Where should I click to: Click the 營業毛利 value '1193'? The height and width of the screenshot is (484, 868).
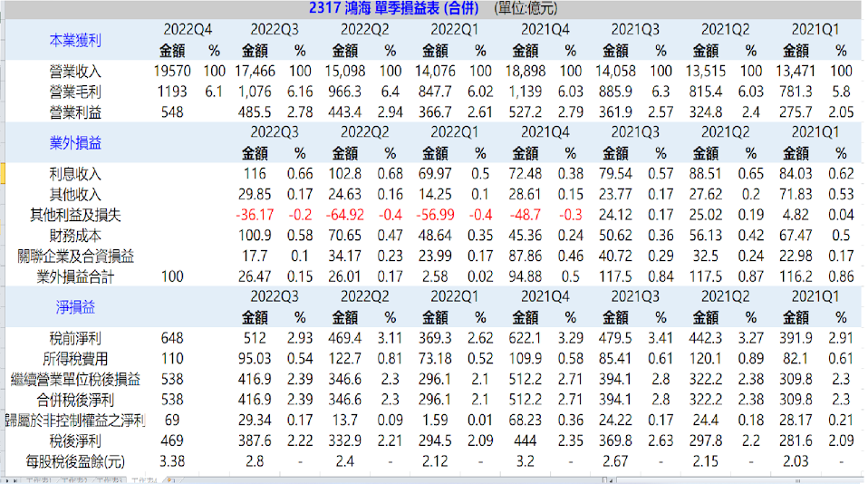pyautogui.click(x=172, y=92)
